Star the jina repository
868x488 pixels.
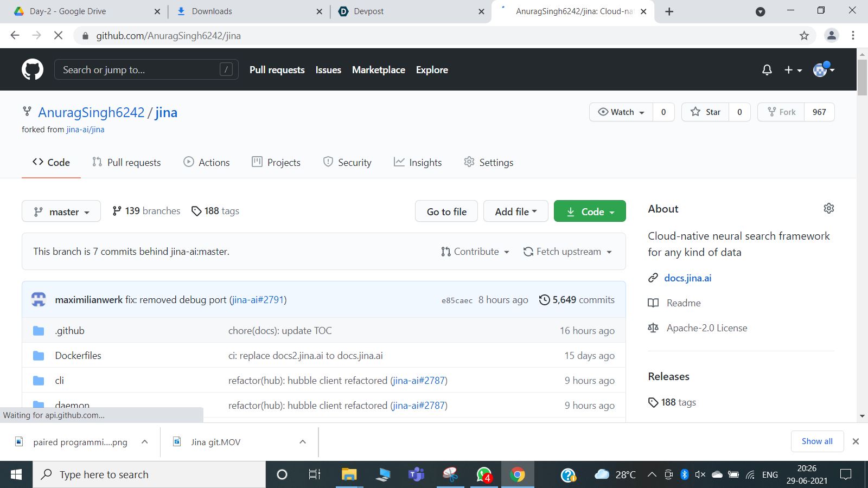coord(705,112)
